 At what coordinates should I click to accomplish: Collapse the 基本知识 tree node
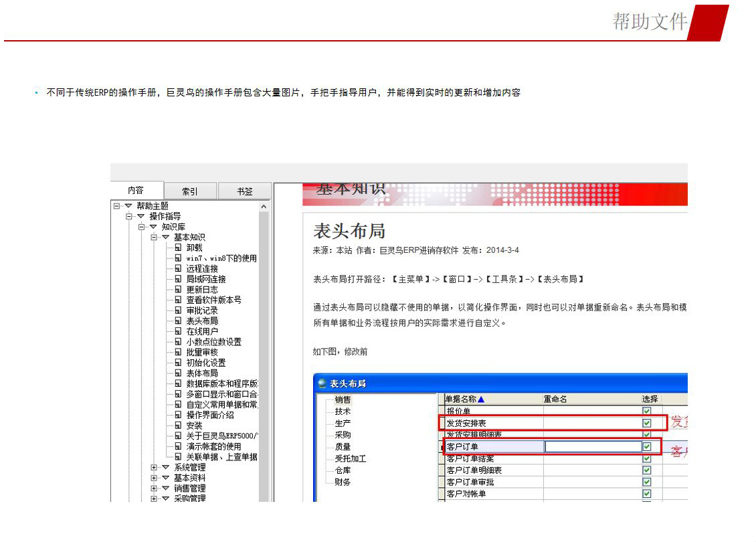click(154, 238)
